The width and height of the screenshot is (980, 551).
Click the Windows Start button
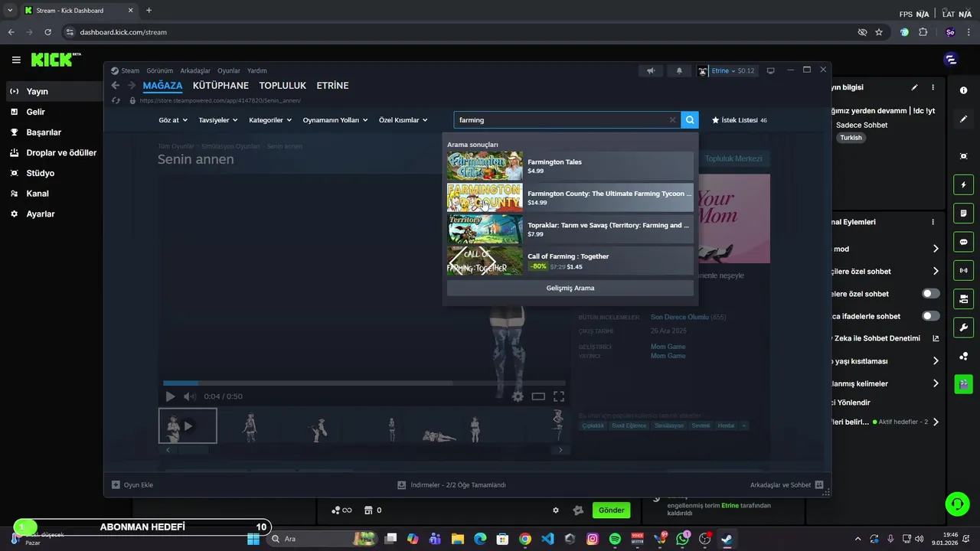tap(253, 539)
